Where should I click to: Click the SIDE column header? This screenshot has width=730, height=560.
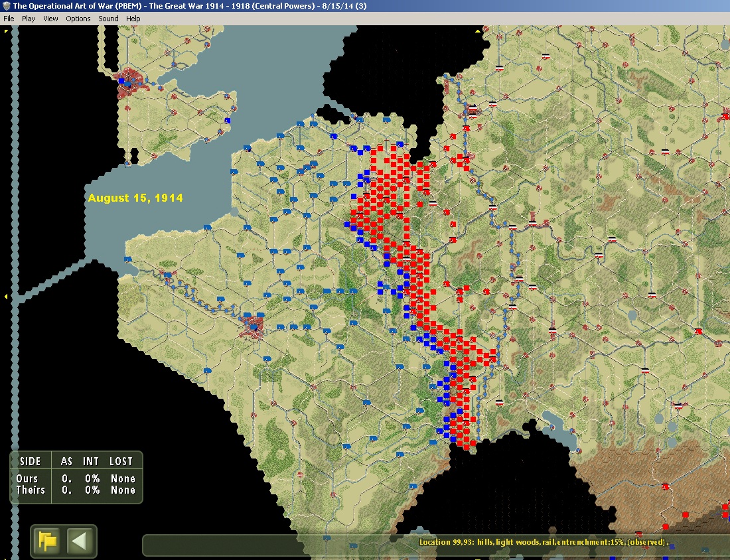31,461
